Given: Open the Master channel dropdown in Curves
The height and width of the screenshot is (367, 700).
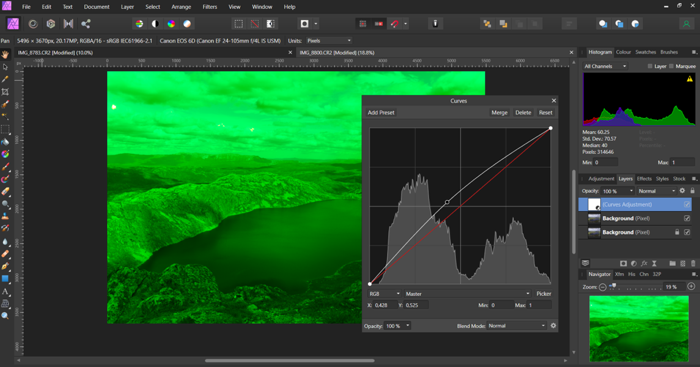Looking at the screenshot, I should click(467, 294).
